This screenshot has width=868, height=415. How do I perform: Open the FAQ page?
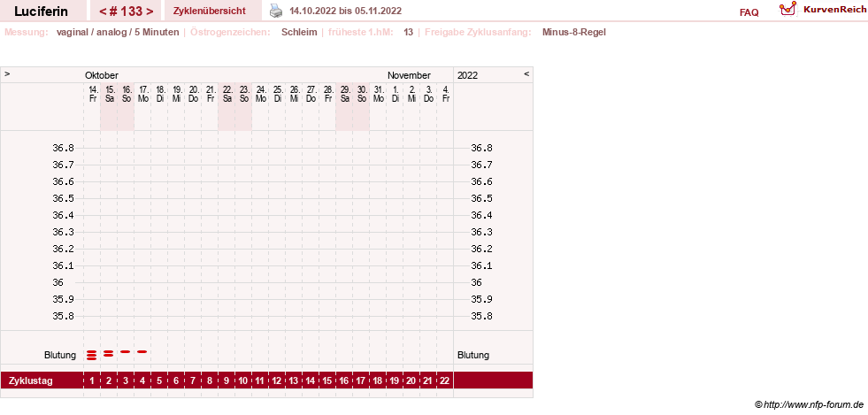[749, 12]
